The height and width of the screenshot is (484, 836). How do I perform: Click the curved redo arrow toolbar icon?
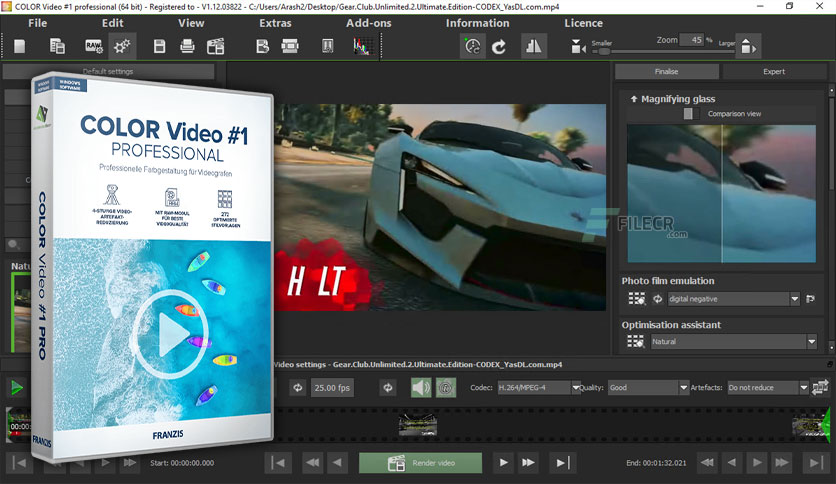(x=499, y=47)
